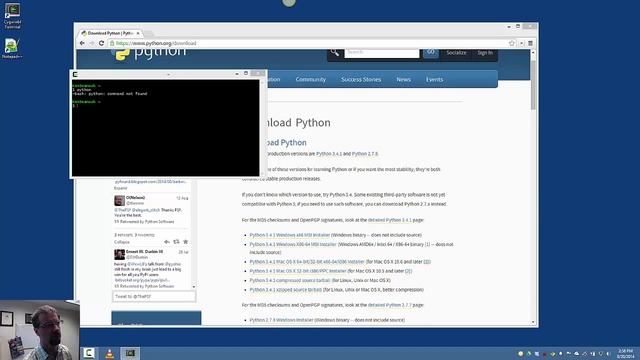Click the GO search button
The width and height of the screenshot is (640, 360).
point(431,52)
